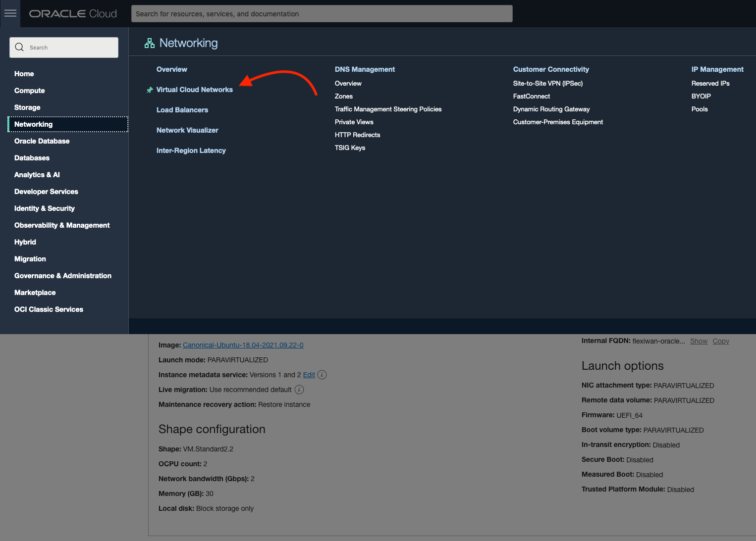The image size is (756, 541).
Task: Click the pin icon beside Virtual Cloud Networks
Action: [150, 90]
